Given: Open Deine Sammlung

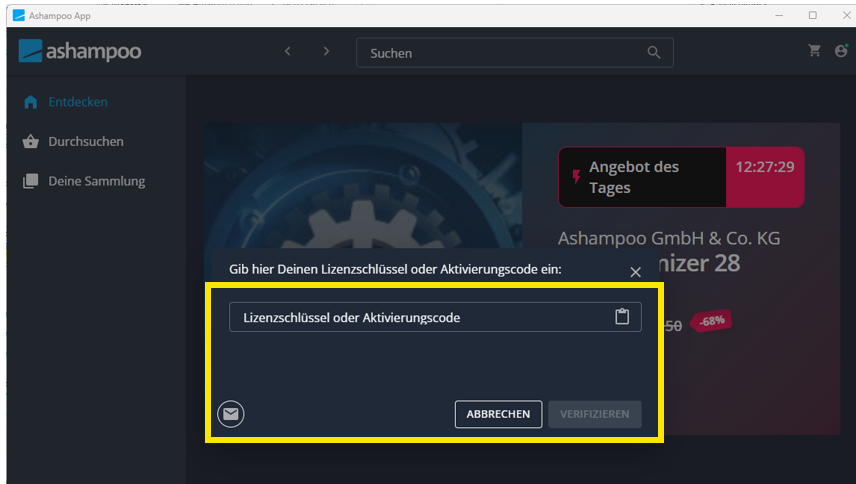Looking at the screenshot, I should [97, 181].
